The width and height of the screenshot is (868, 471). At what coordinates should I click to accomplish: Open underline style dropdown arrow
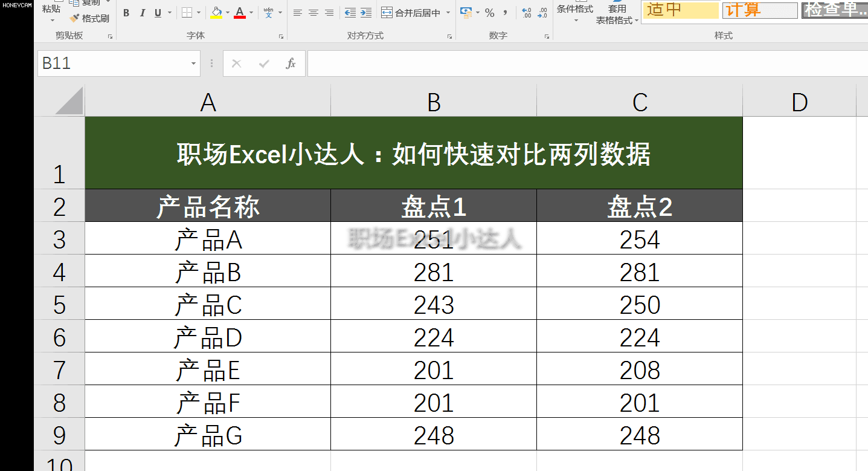170,13
